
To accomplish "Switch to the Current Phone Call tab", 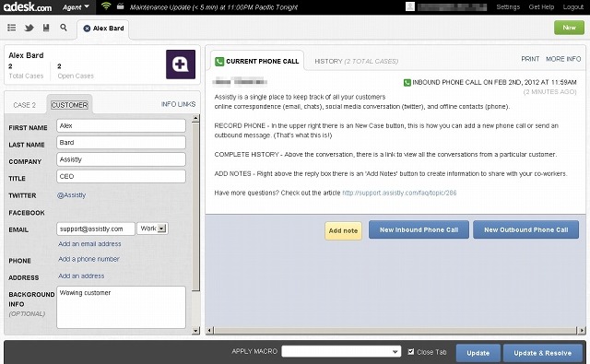I will click(x=257, y=61).
